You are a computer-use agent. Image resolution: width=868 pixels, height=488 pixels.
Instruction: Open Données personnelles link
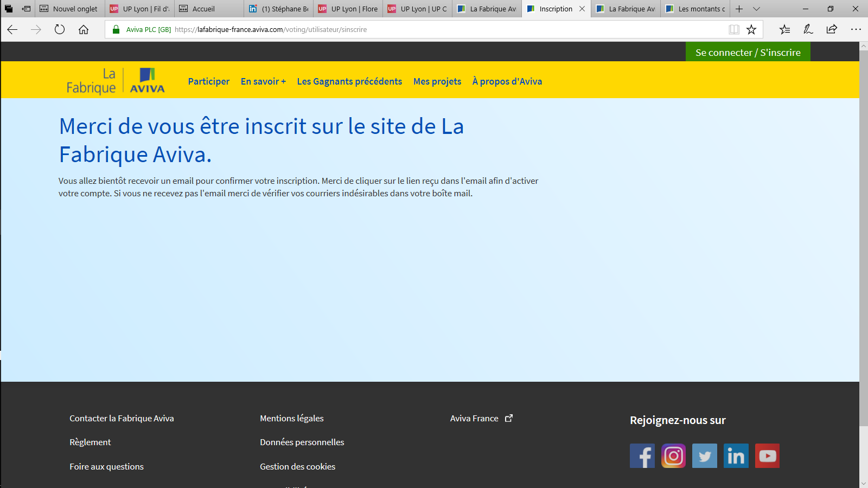(302, 442)
